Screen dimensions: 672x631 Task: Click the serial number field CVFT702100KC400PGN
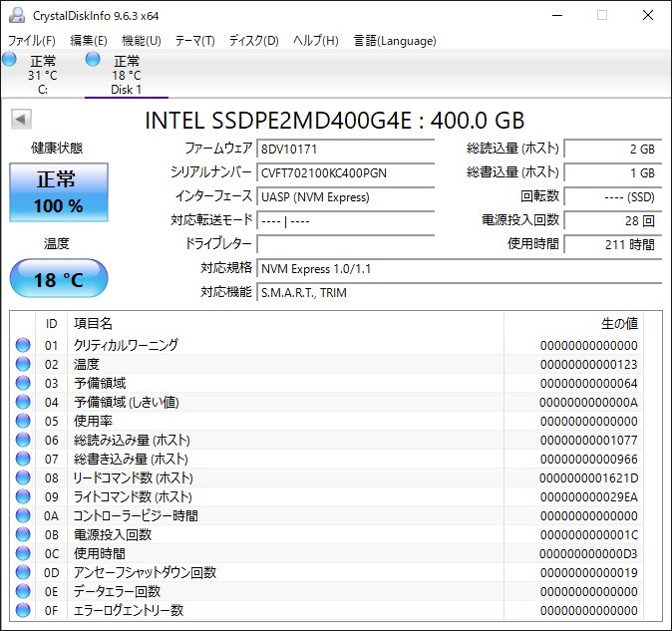345,173
